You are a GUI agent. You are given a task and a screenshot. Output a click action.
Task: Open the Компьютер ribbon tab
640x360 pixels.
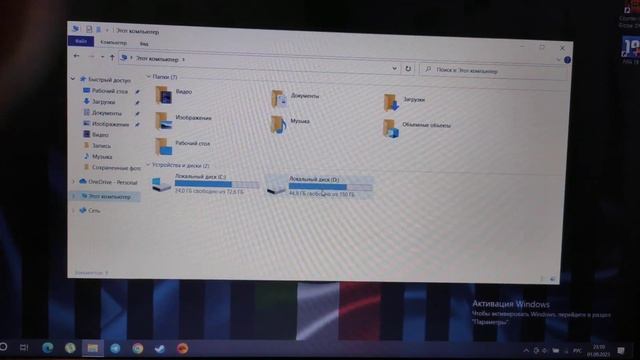coord(113,42)
